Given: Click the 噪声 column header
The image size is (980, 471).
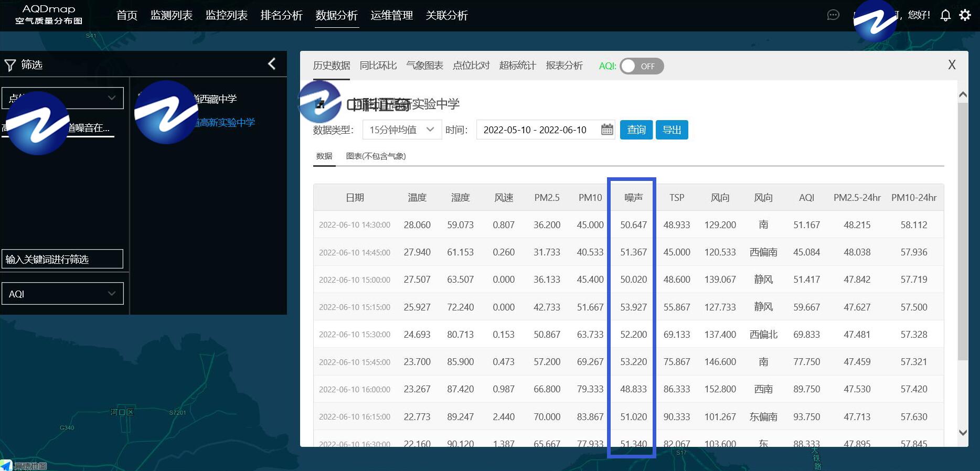Looking at the screenshot, I should 633,198.
